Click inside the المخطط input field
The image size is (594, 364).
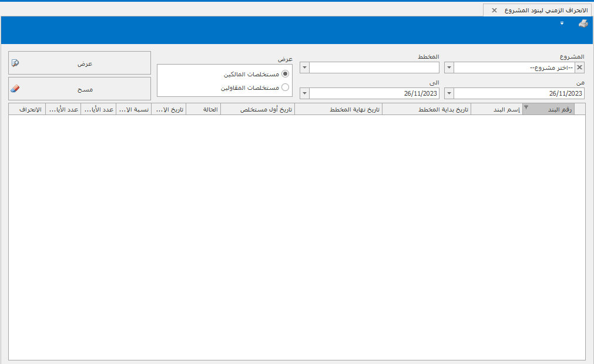(x=374, y=68)
